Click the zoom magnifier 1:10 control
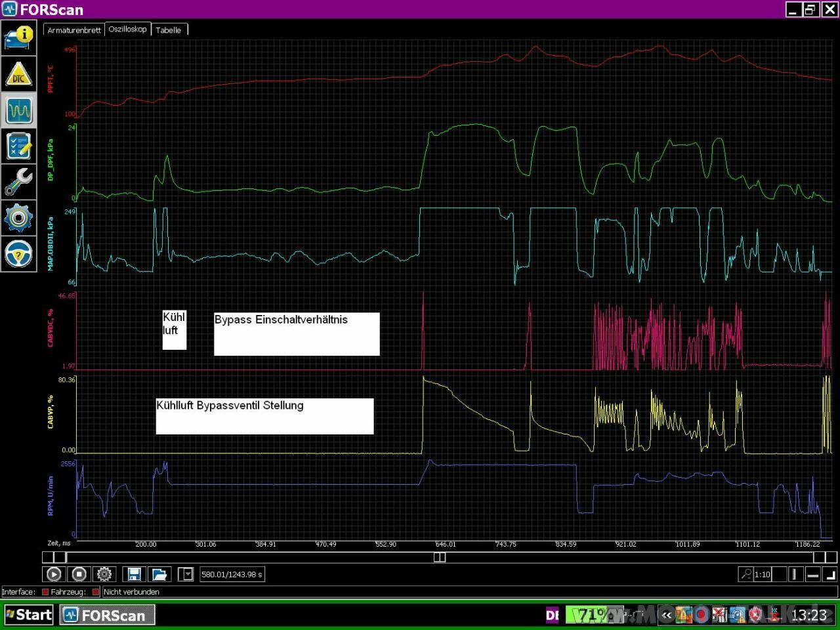Image resolution: width=840 pixels, height=630 pixels. (x=746, y=574)
